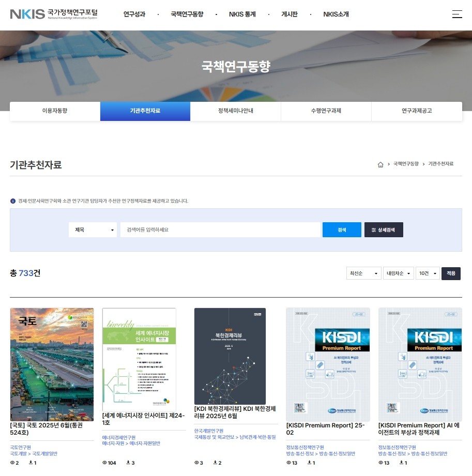Switch to the 정책세미나안내 tab
The width and height of the screenshot is (472, 476).
click(235, 111)
